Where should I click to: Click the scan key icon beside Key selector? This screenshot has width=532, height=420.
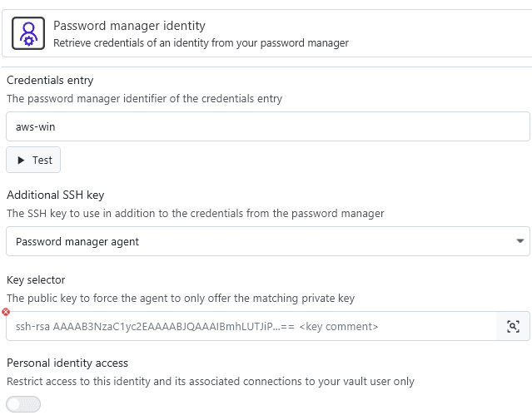pyautogui.click(x=513, y=326)
